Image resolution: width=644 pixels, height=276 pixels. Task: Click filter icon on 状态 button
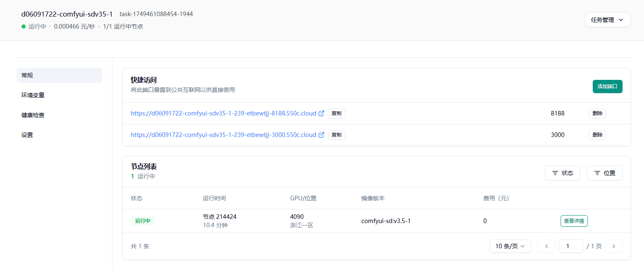pyautogui.click(x=555, y=173)
